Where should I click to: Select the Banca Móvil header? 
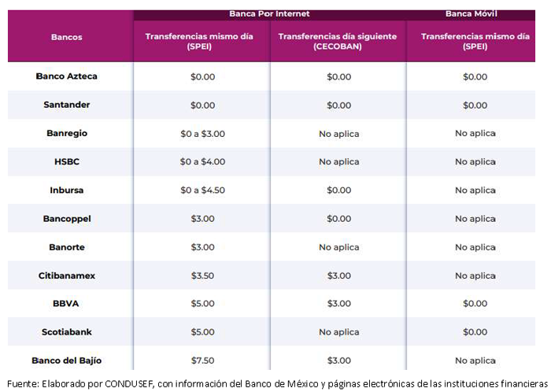coord(471,13)
